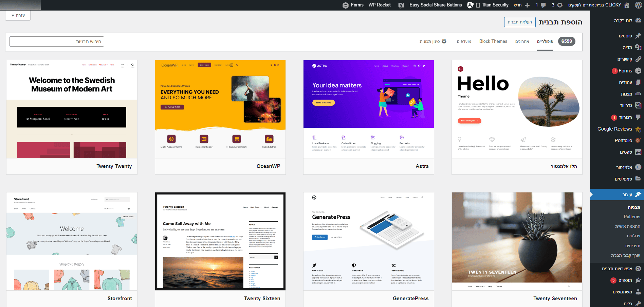Expand the עזרה help dropdown
Image resolution: width=644 pixels, height=307 pixels.
click(x=18, y=15)
